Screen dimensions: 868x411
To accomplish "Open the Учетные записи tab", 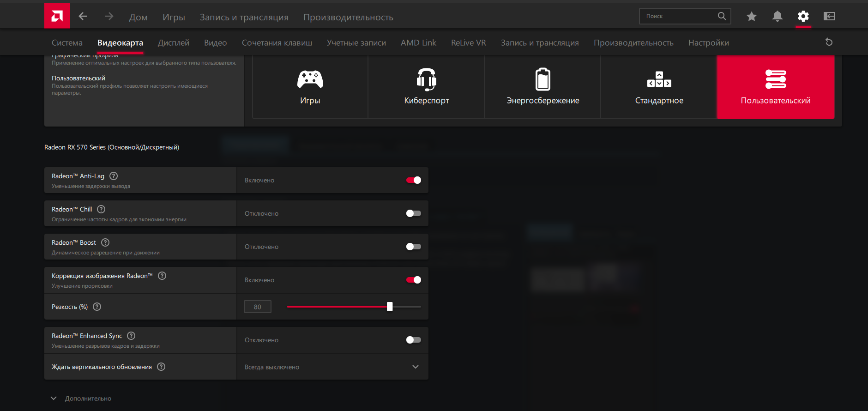I will tap(356, 42).
